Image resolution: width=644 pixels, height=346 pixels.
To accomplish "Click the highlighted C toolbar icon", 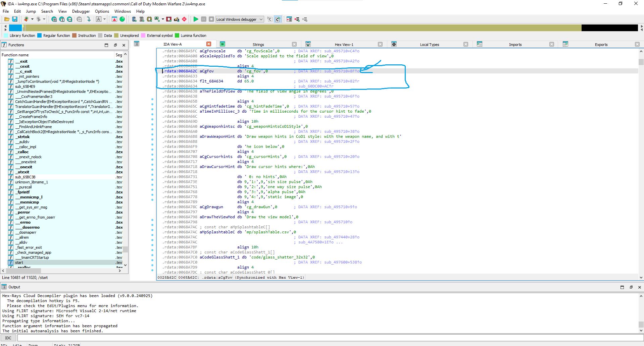I will (278, 19).
